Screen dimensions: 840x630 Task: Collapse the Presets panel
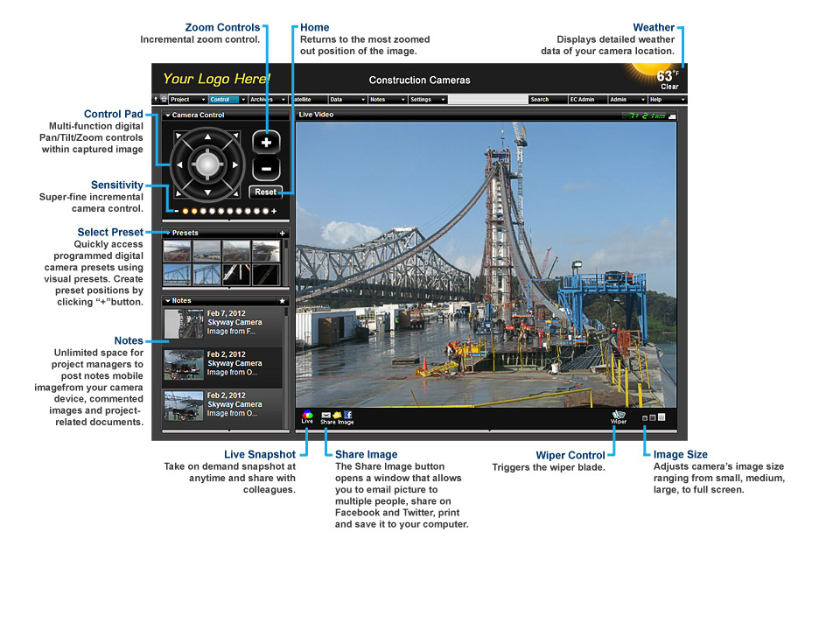coord(167,234)
